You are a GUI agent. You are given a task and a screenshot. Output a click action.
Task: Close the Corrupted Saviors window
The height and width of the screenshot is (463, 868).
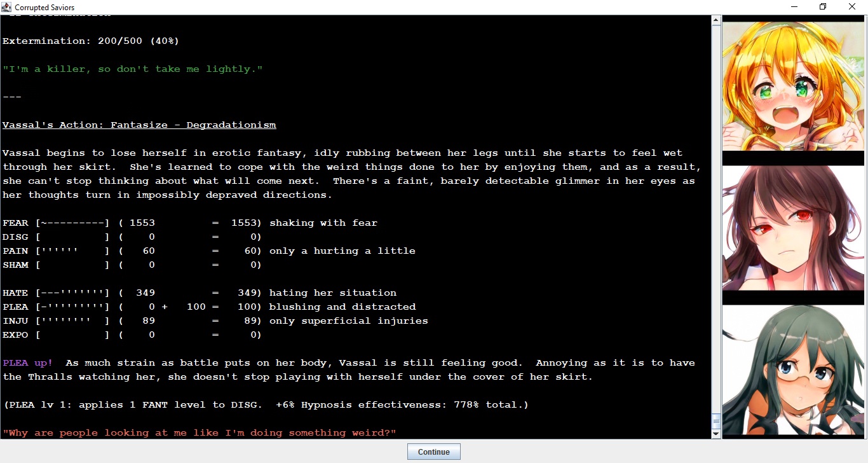click(x=852, y=7)
